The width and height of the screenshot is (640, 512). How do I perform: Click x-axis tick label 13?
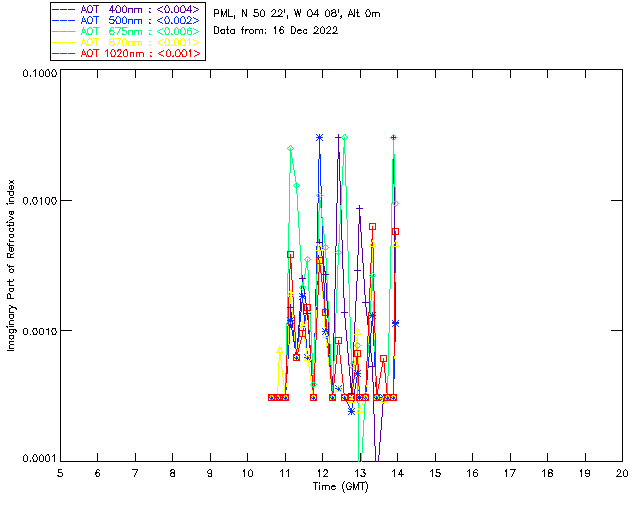[x=360, y=473]
